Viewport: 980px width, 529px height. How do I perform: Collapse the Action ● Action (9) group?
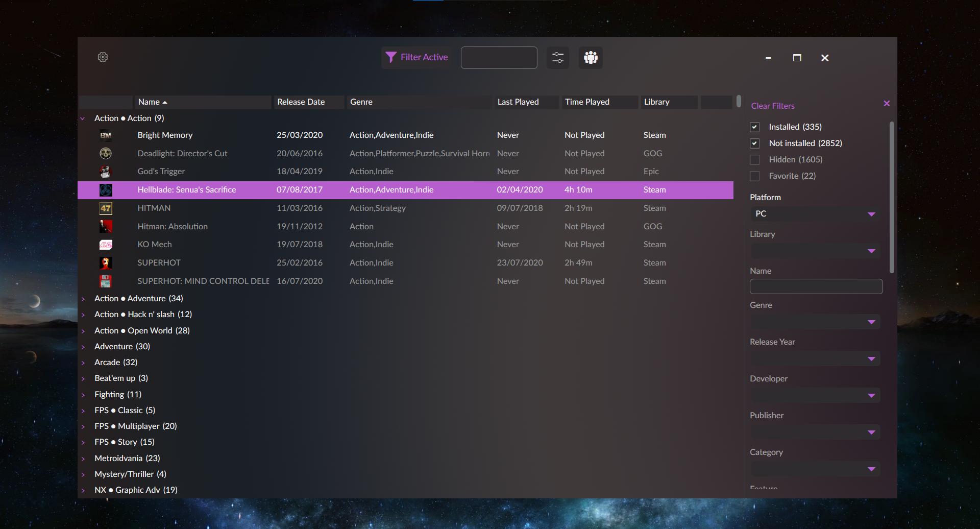(x=83, y=118)
